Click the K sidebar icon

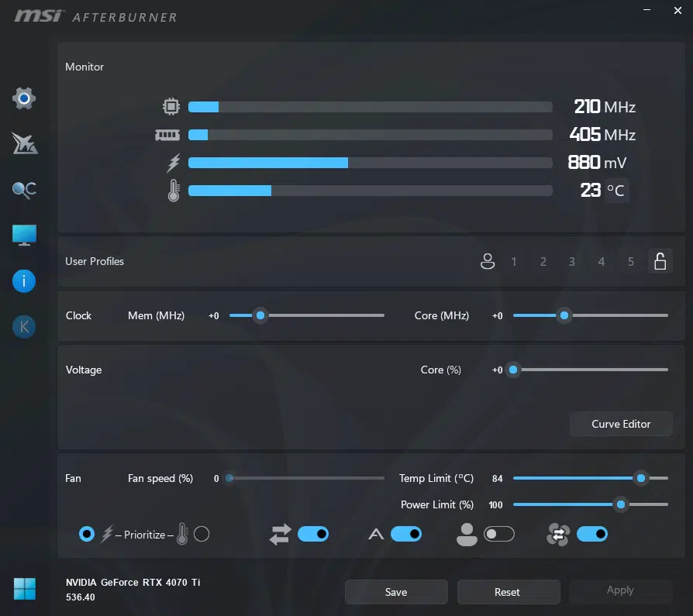pos(24,327)
